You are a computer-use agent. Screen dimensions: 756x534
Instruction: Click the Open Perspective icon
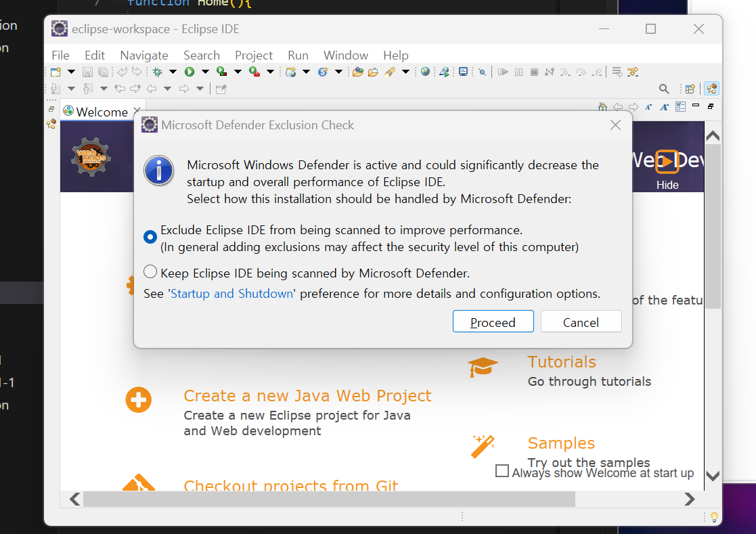690,89
